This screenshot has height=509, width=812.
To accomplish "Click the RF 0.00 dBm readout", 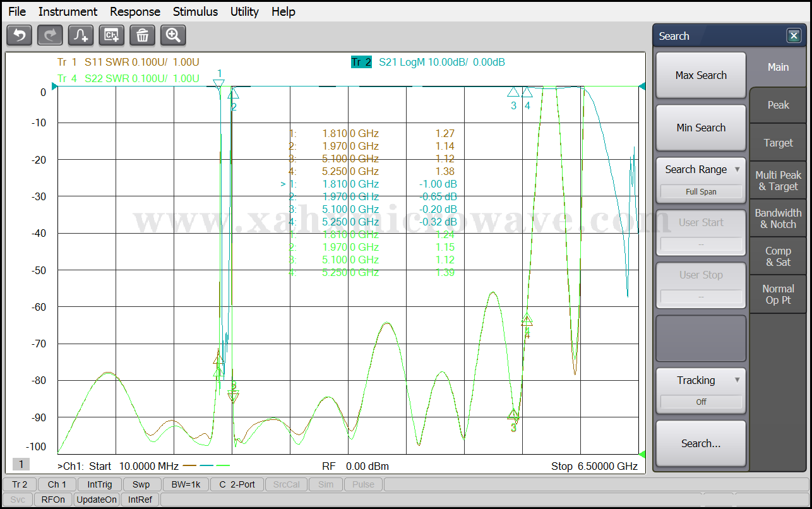I will [x=355, y=467].
